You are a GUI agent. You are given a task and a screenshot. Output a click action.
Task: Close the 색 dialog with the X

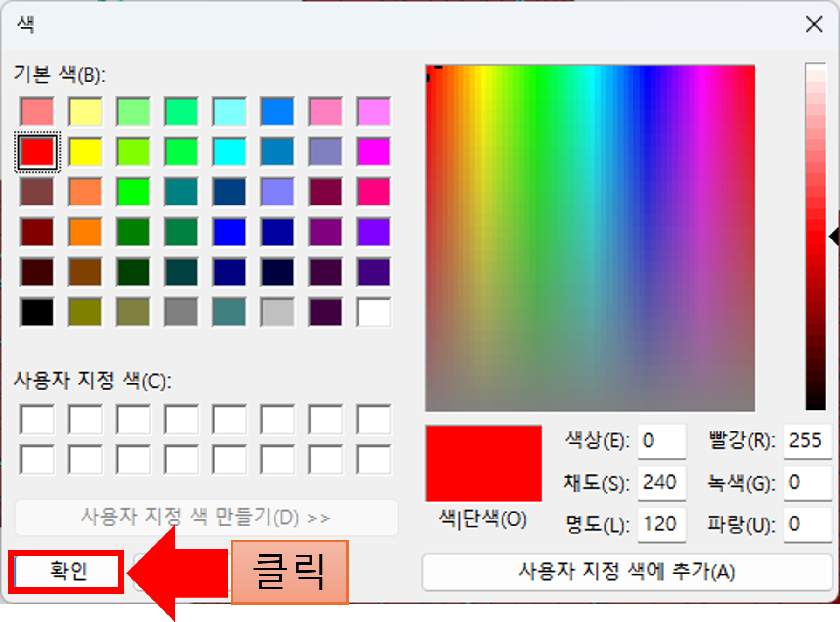814,24
